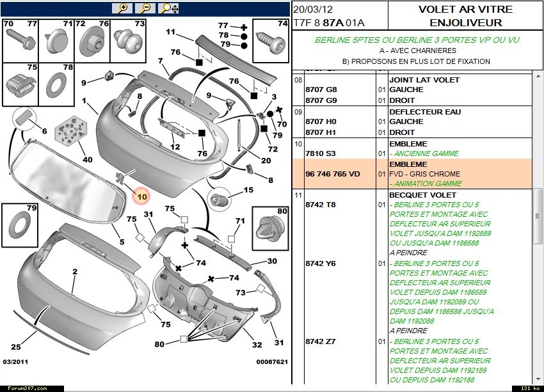This screenshot has height=392, width=544.
Task: Select the gas strut callout 20
Action: pyautogui.click(x=266, y=160)
